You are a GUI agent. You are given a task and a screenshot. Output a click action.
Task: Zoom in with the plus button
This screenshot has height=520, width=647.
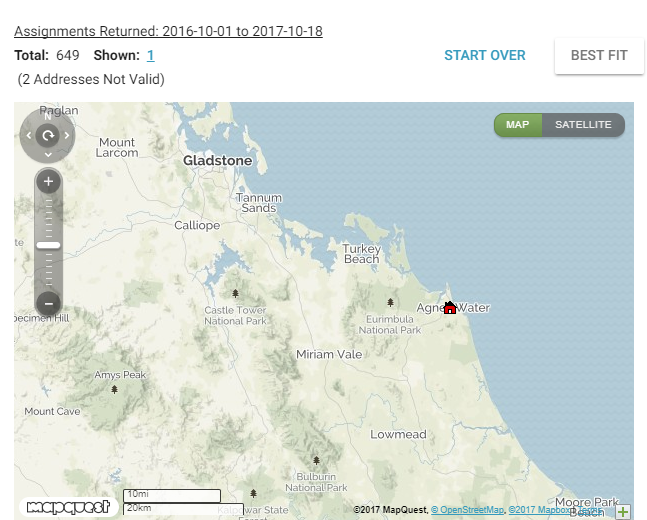(48, 182)
